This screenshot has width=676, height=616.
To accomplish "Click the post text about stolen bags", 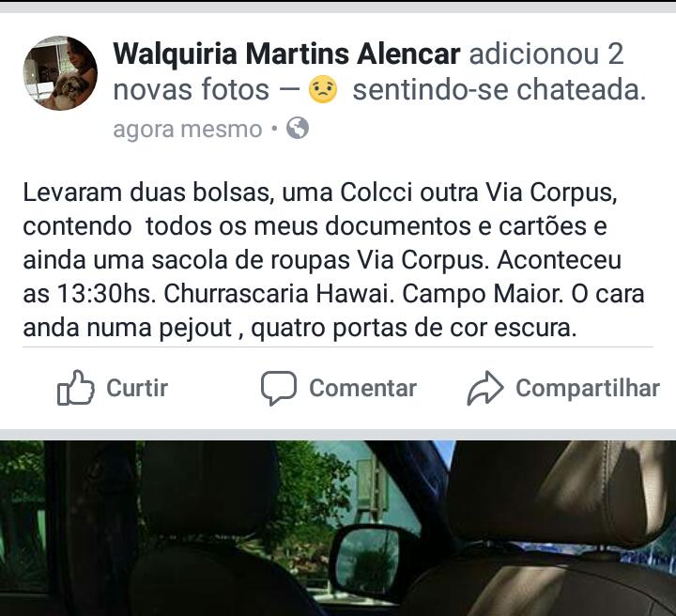I will point(333,260).
